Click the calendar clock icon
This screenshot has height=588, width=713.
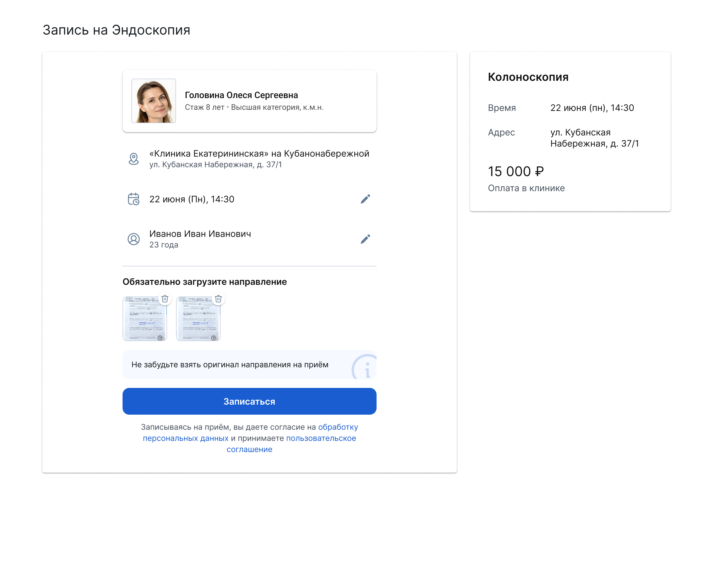point(134,199)
